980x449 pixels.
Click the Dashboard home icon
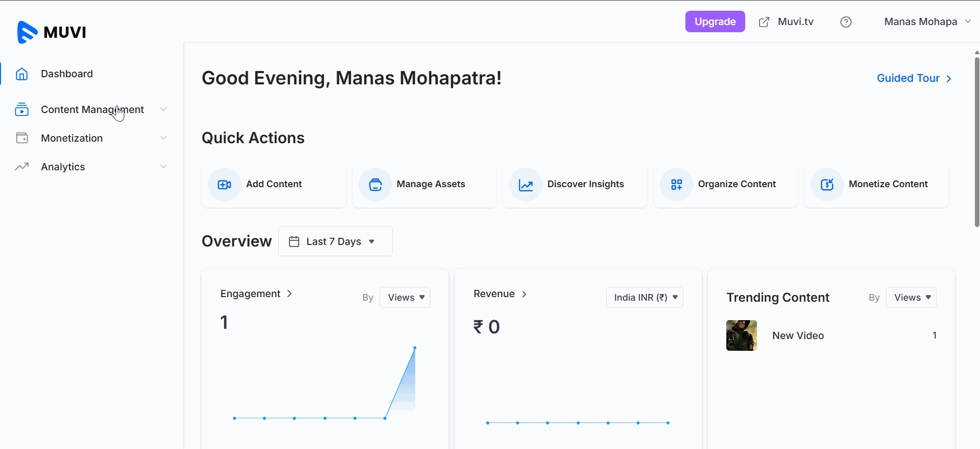coord(21,74)
